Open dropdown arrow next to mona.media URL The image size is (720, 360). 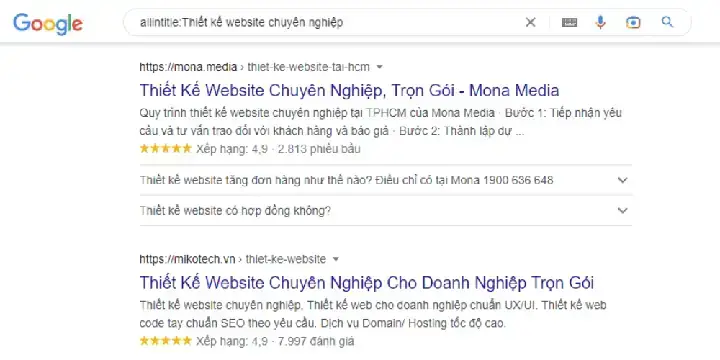click(379, 67)
